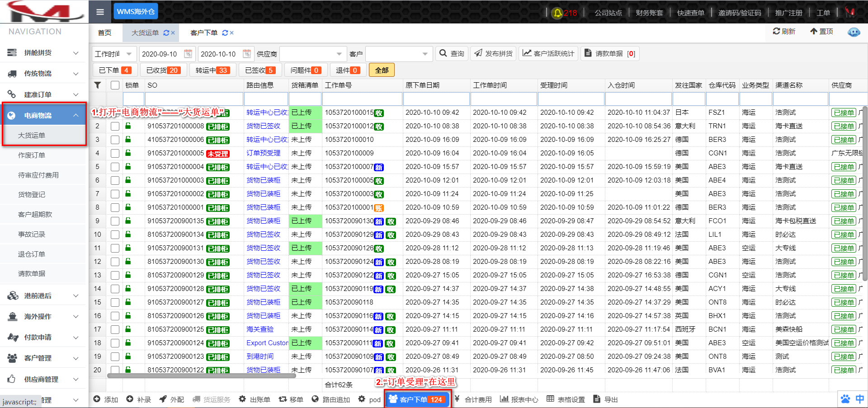The height and width of the screenshot is (408, 868).
Task: Close the 大货运单 tab
Action: coord(173,33)
